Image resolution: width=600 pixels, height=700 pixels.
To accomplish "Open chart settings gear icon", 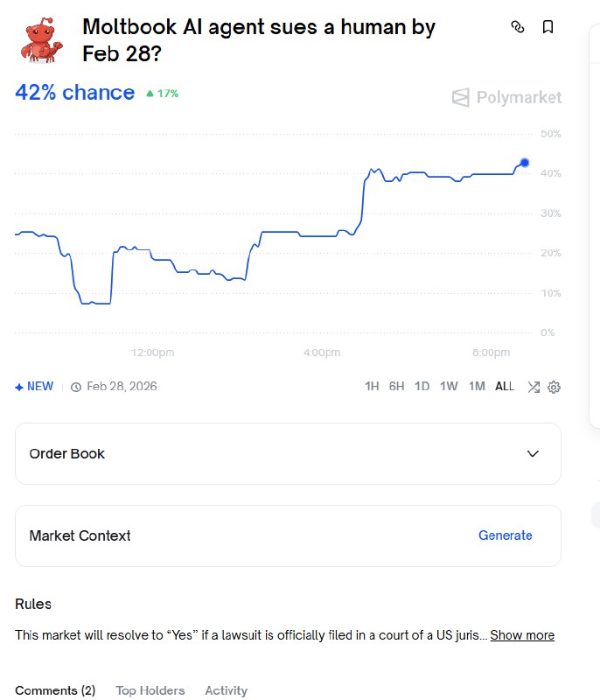I will click(554, 387).
